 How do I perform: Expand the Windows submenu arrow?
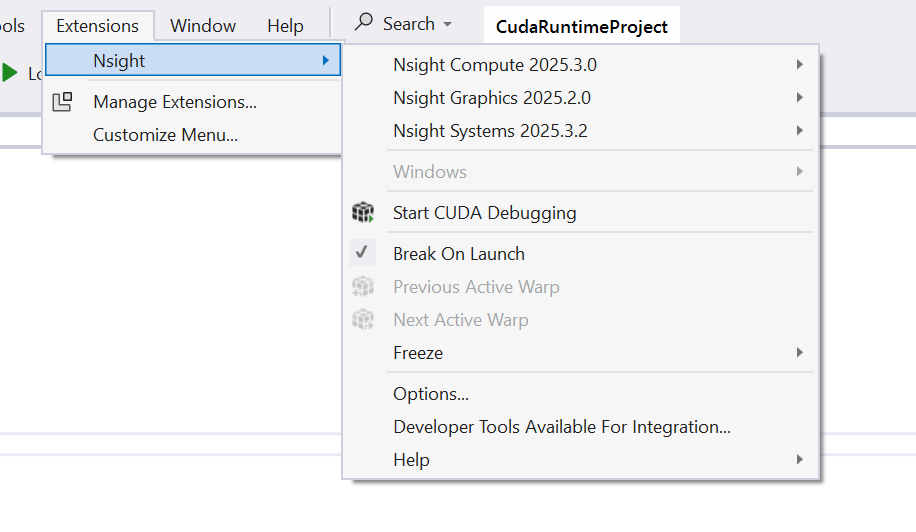point(800,171)
